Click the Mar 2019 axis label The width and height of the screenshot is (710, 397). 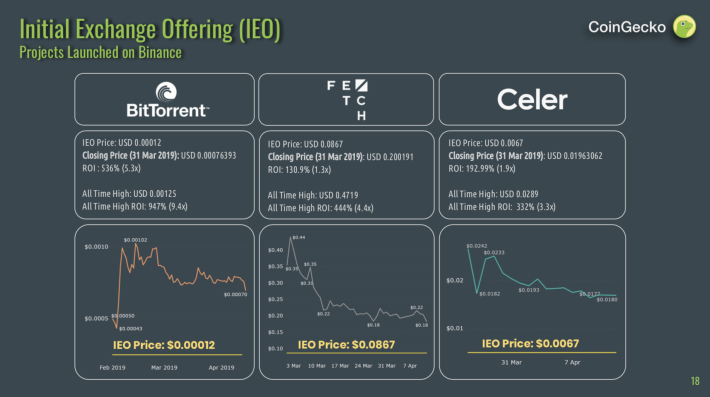(x=164, y=368)
